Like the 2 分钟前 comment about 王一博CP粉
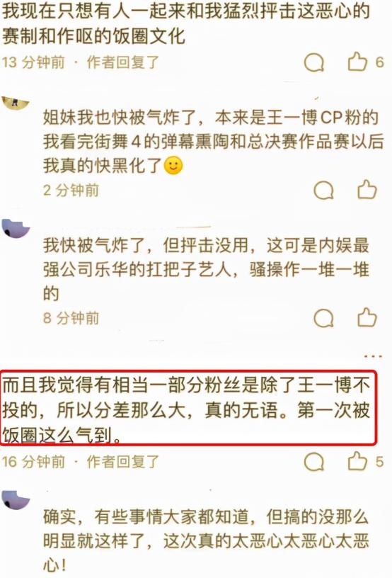 click(367, 190)
